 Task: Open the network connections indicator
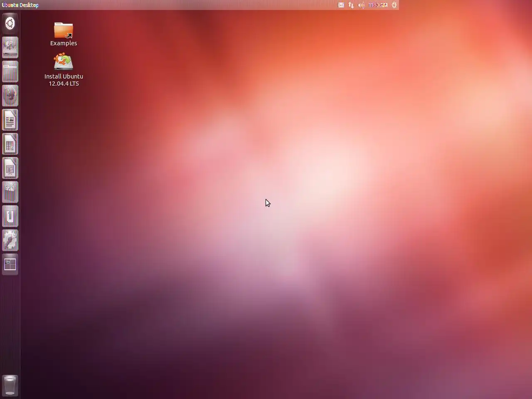[351, 5]
